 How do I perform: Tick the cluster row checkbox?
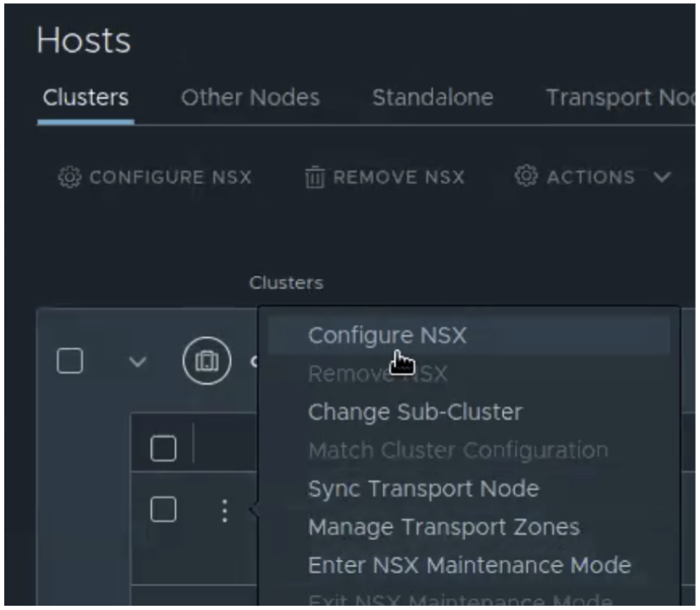[69, 361]
